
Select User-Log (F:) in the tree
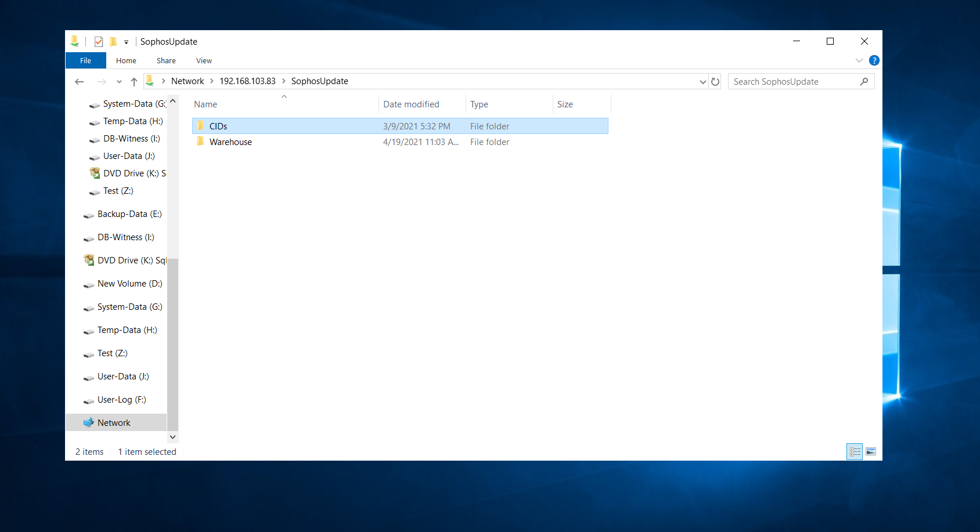tap(115, 400)
